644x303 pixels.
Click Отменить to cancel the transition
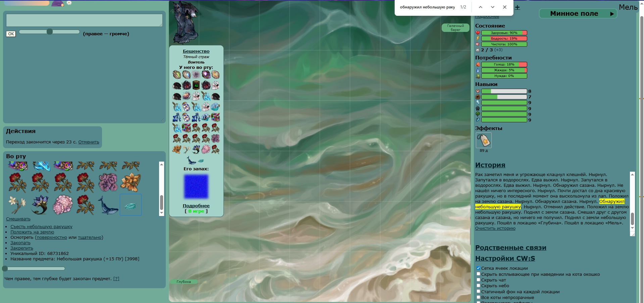89,142
